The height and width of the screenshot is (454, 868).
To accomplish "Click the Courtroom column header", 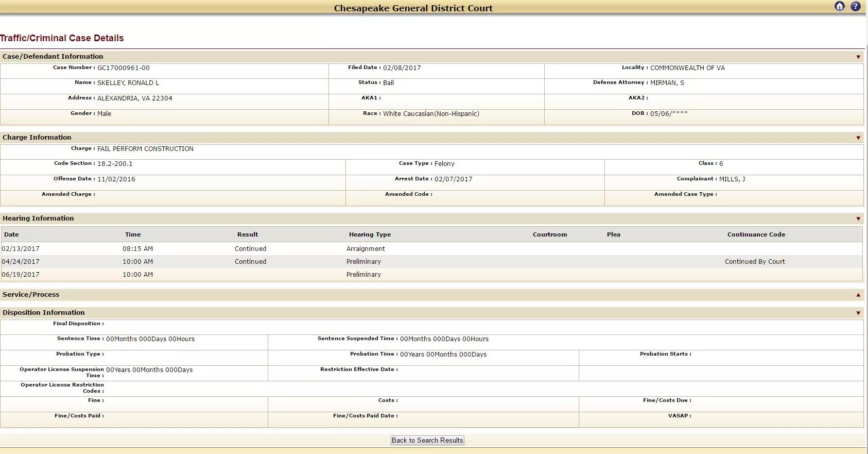I will (550, 234).
